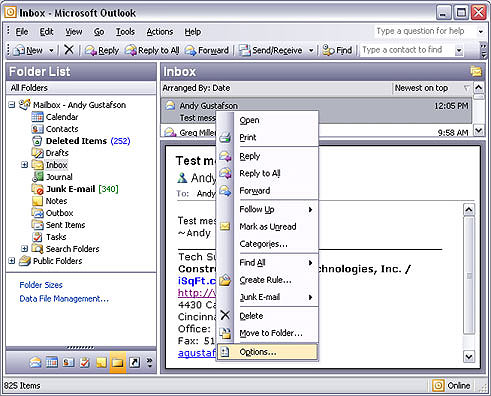The height and width of the screenshot is (396, 491).
Task: Click Forward in the toolbar
Action: click(x=207, y=50)
